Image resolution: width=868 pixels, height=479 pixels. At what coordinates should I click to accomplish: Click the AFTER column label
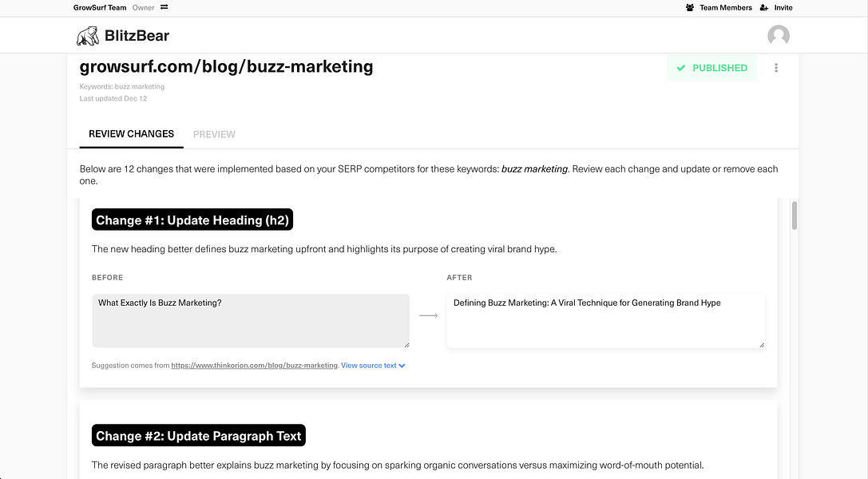tap(459, 278)
